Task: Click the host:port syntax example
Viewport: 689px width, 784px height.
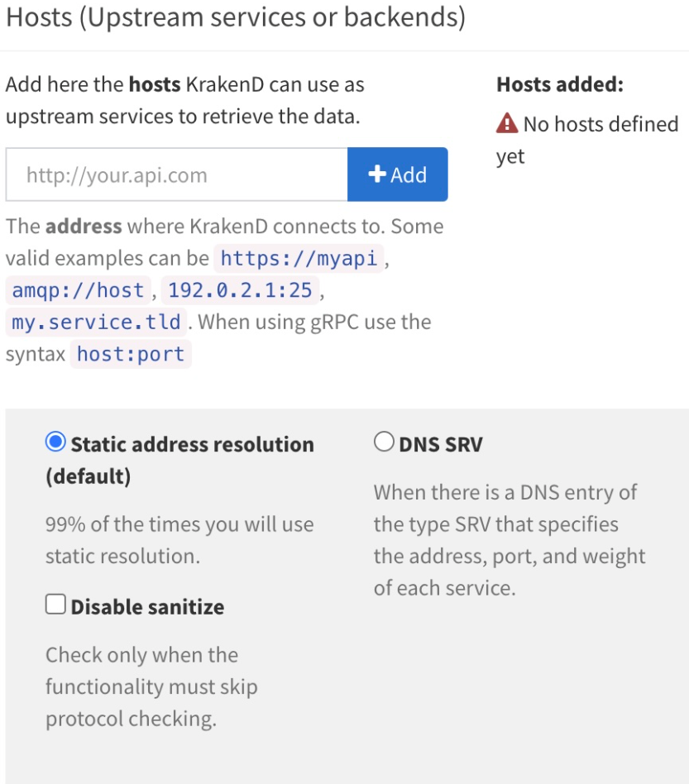Action: [131, 355]
